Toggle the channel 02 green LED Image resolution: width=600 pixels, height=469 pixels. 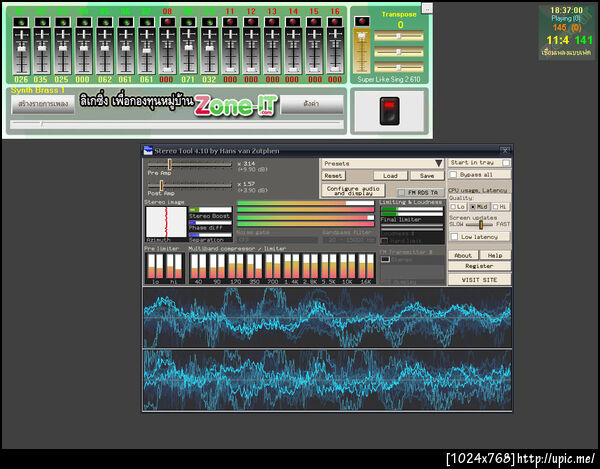42,22
